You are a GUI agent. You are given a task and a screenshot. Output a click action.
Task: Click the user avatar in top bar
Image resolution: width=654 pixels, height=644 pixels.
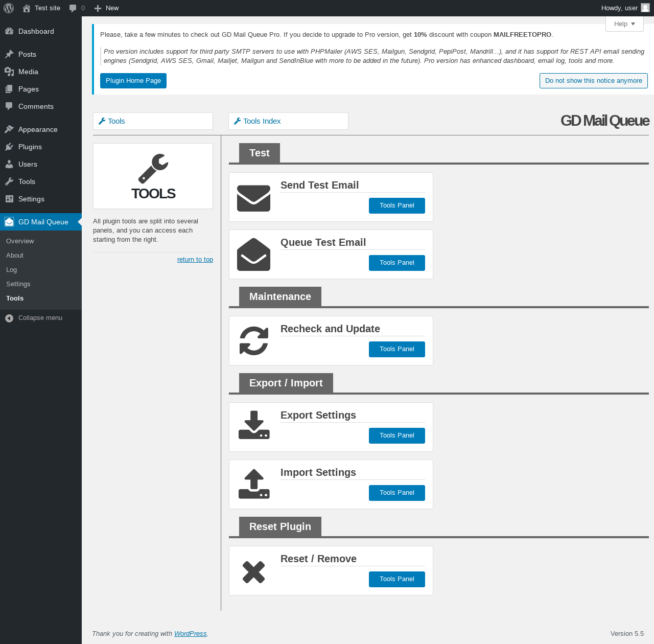click(x=645, y=8)
